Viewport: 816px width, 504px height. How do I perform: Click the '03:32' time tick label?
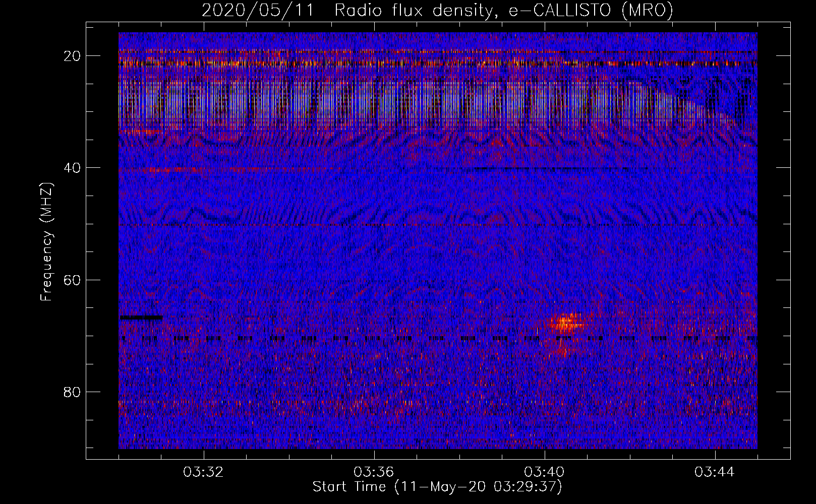pyautogui.click(x=203, y=472)
